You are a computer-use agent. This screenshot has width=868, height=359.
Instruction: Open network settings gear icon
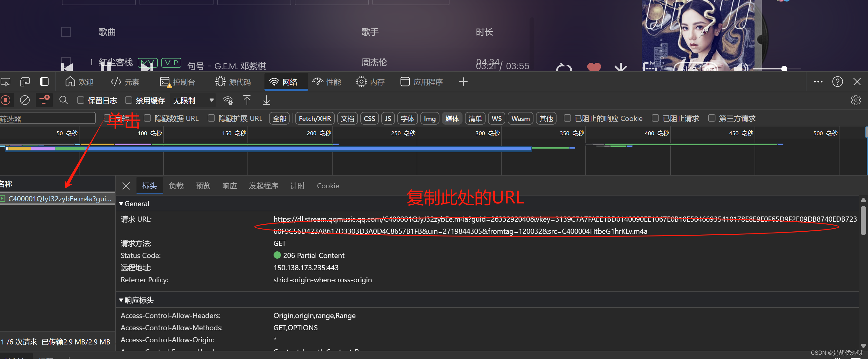point(856,100)
